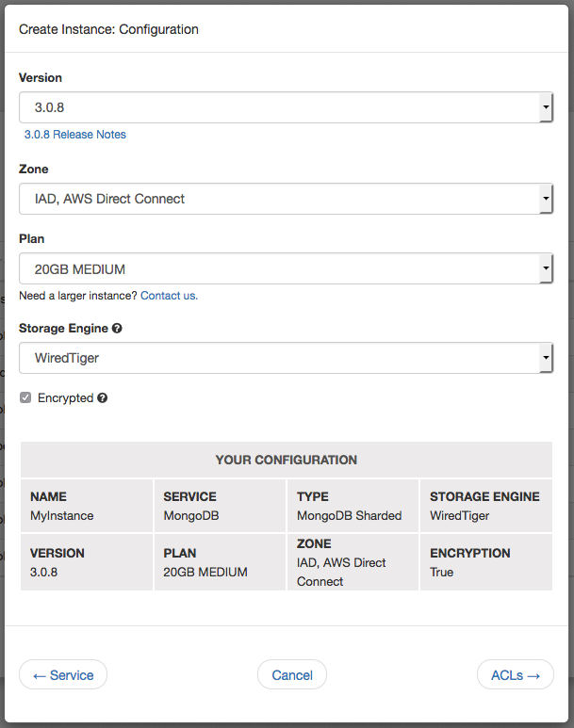Open the Zone dropdown showing IAD, AWS Direct Connect
Image resolution: width=574 pixels, height=728 pixels.
(286, 199)
